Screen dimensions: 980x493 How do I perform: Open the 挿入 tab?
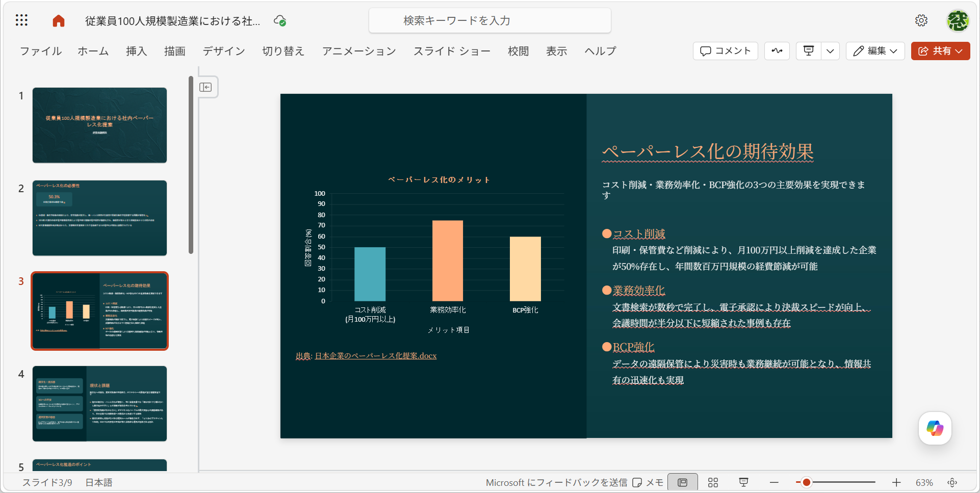(x=136, y=51)
